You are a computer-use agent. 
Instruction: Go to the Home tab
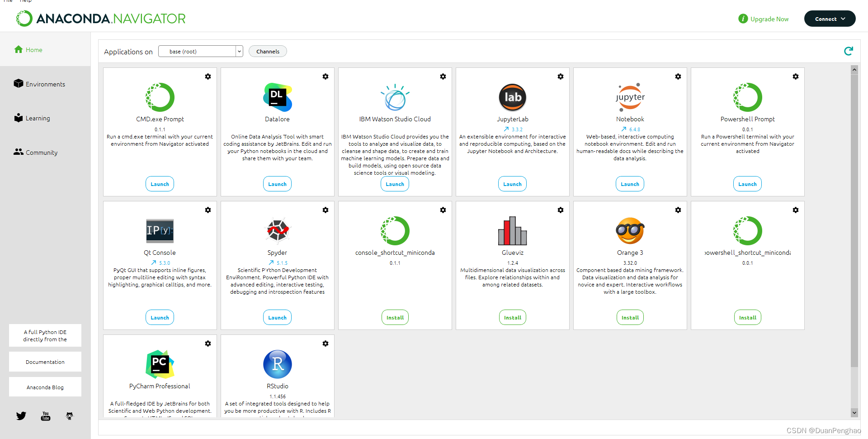pos(45,50)
